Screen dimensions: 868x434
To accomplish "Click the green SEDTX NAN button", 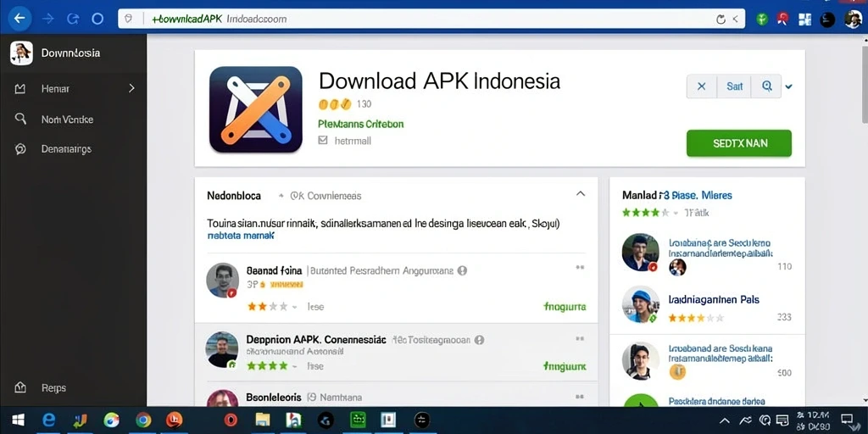I will coord(739,143).
